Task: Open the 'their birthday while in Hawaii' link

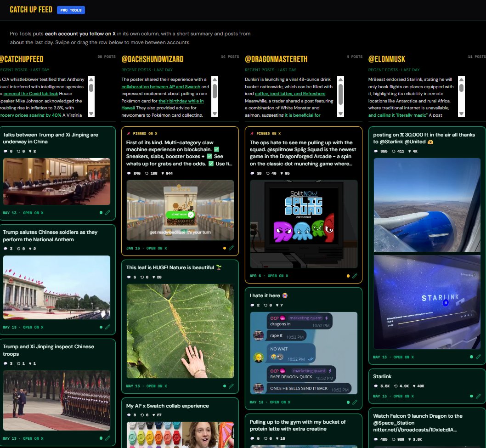Action: click(181, 101)
